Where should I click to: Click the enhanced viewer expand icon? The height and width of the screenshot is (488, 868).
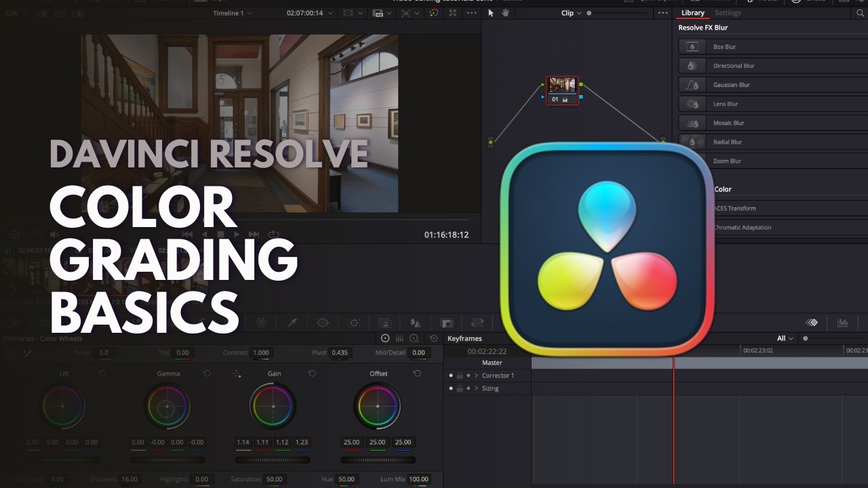452,13
